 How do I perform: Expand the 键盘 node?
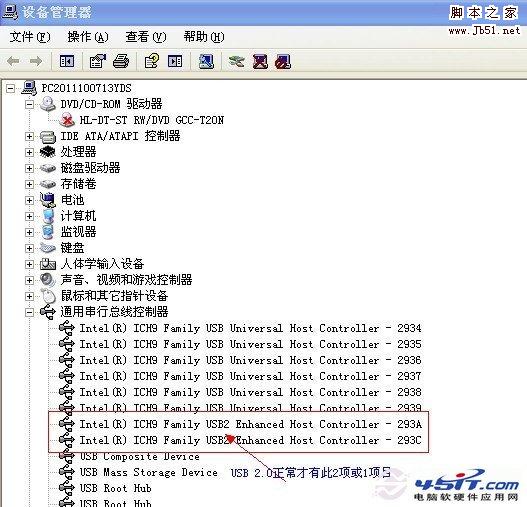30,248
